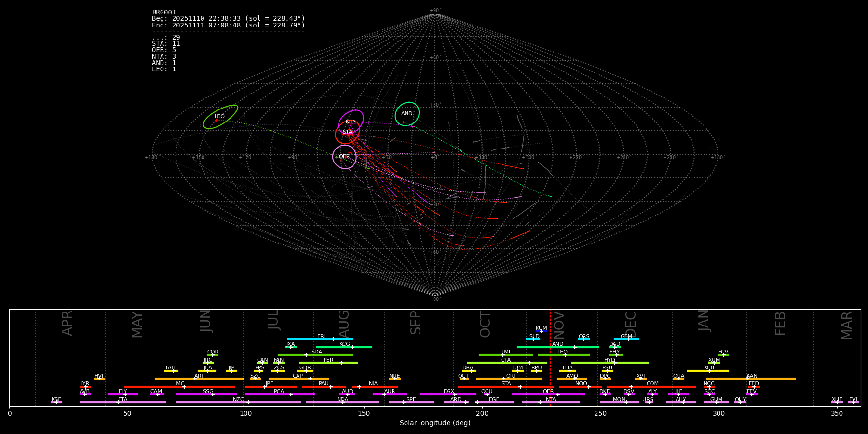Click the MAR month label in the timeline
This screenshot has height=434, width=868.
coord(847,325)
